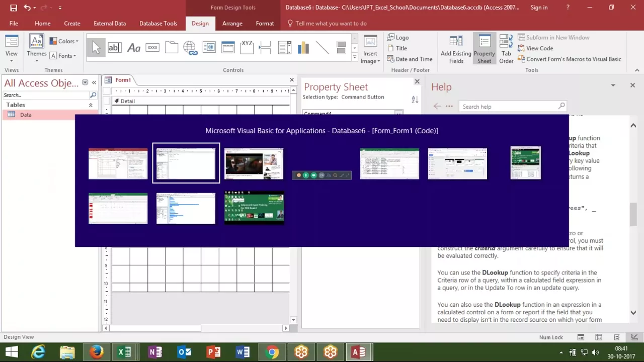Open the Database Tools tab
Viewport: 644px width, 362px height.
coord(158,23)
